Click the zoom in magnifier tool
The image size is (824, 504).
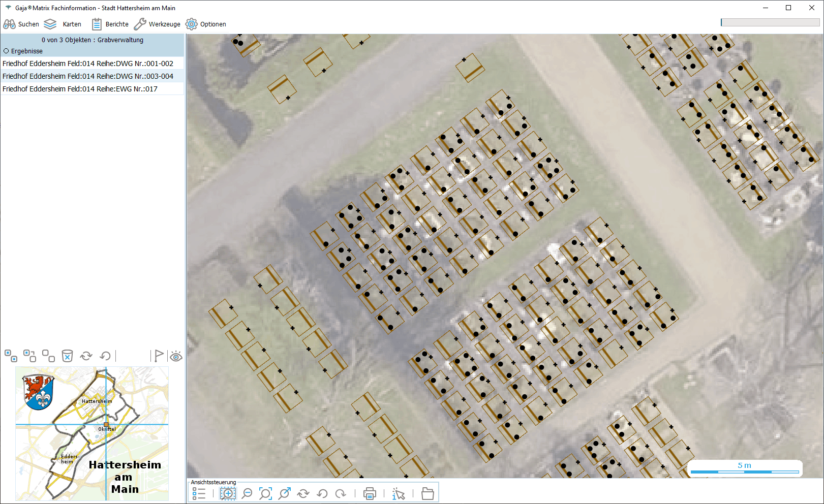point(228,493)
